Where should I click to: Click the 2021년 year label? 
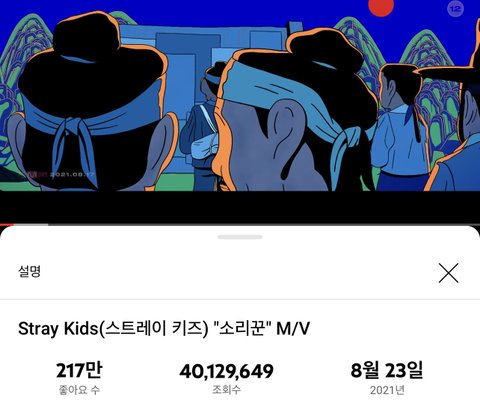click(387, 390)
